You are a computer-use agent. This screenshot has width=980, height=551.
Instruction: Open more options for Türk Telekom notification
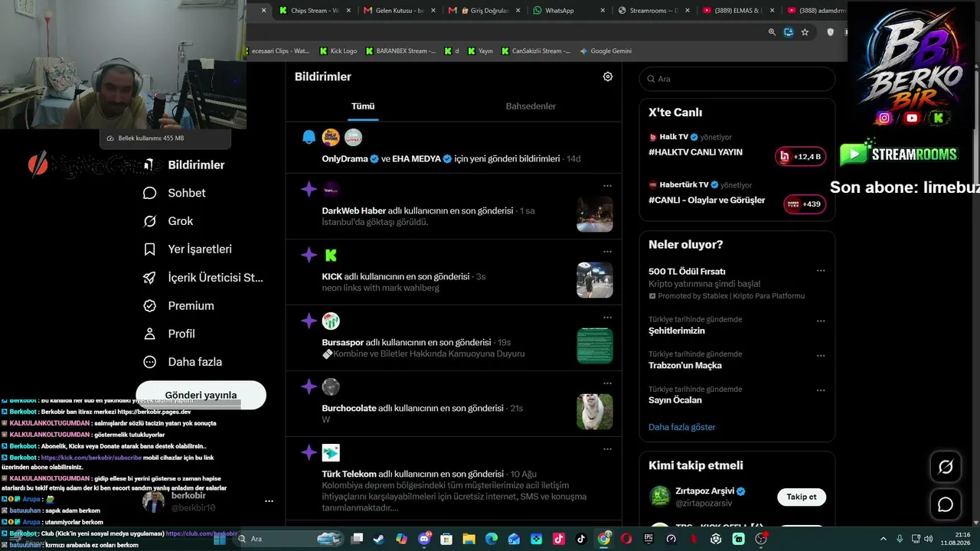click(607, 449)
